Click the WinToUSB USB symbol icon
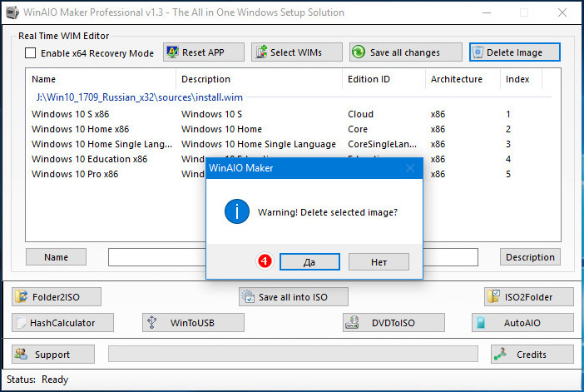The height and width of the screenshot is (392, 584). (152, 323)
